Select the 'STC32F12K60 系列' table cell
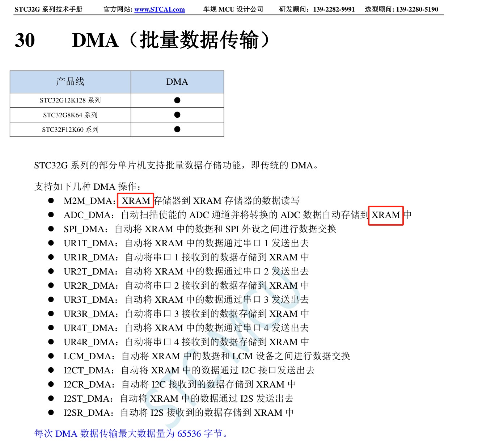Viewport: 482px width, 448px height. (x=70, y=130)
